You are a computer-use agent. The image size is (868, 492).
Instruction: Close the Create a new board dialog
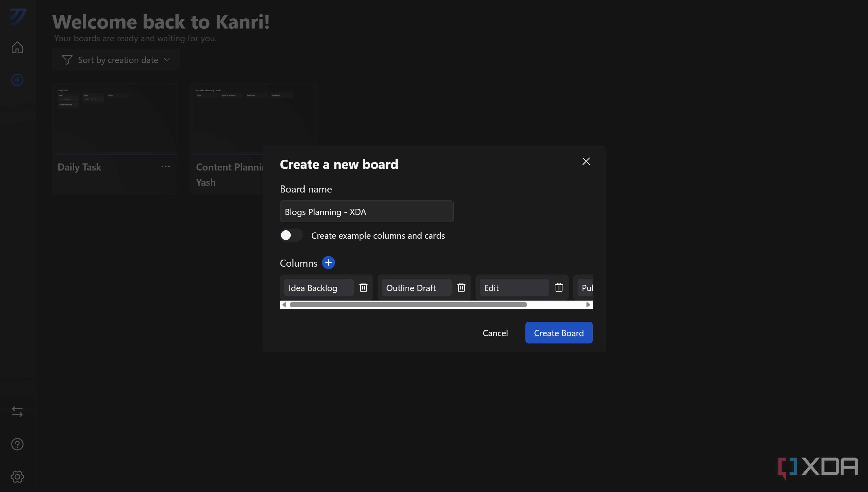[x=586, y=161]
